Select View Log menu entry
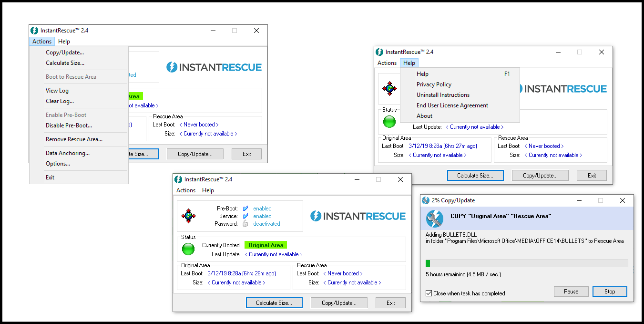The width and height of the screenshot is (644, 324). [57, 91]
